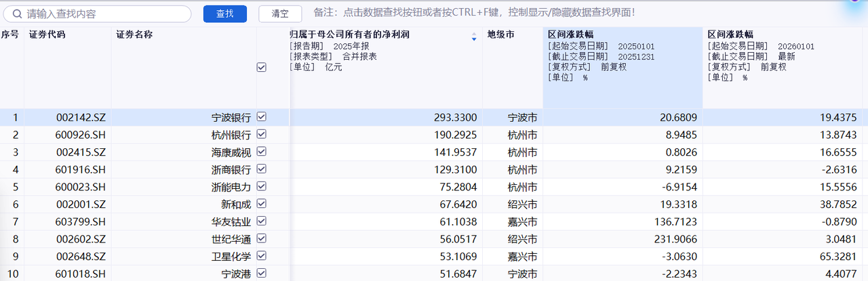
Task: Click net profit value 75.2804 for 浙能电力
Action: (454, 187)
